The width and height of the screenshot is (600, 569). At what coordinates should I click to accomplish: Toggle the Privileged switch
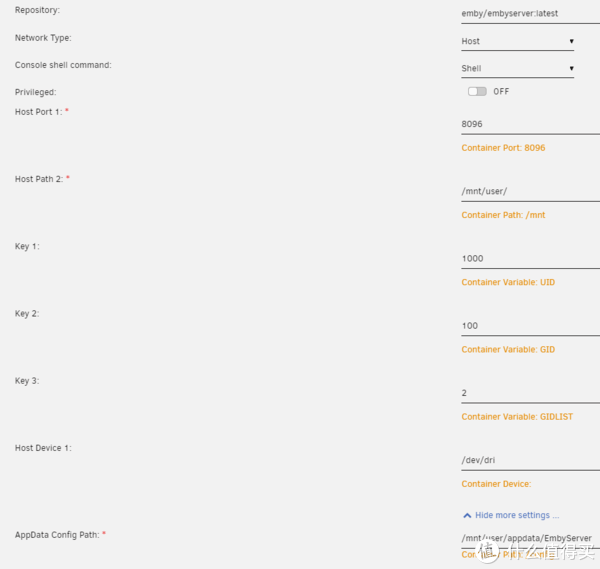coord(477,91)
